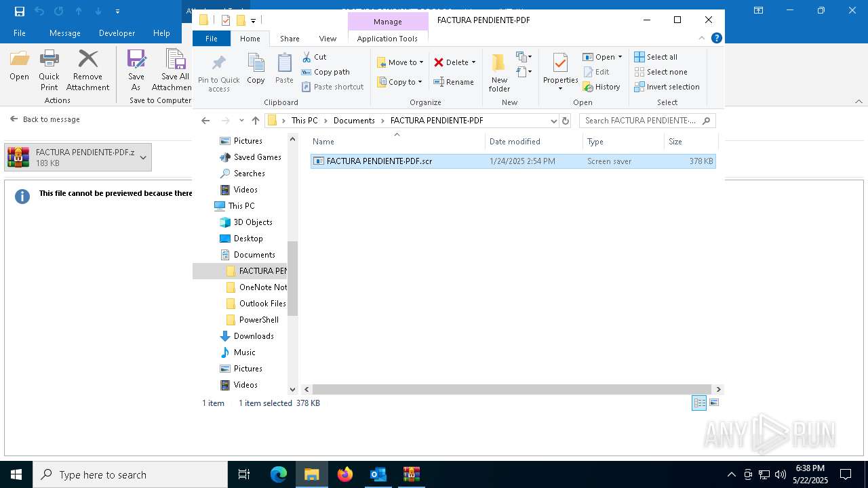This screenshot has width=868, height=488.
Task: Open Microsoft Edge from taskbar
Action: point(279,474)
